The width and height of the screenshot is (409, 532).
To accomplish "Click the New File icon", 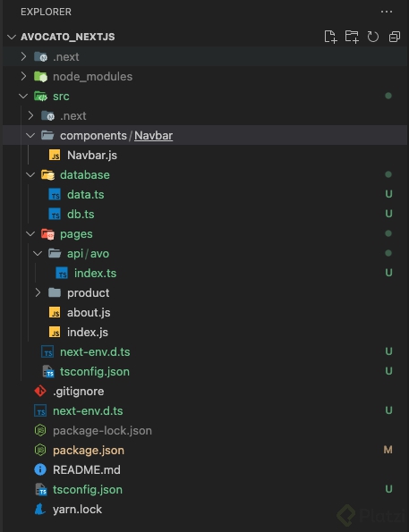I will click(x=330, y=37).
